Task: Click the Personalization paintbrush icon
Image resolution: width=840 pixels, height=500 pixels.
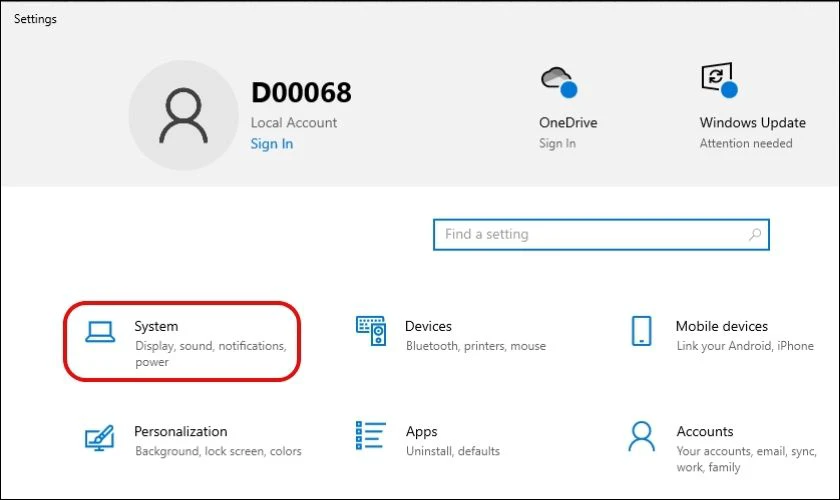Action: (100, 438)
